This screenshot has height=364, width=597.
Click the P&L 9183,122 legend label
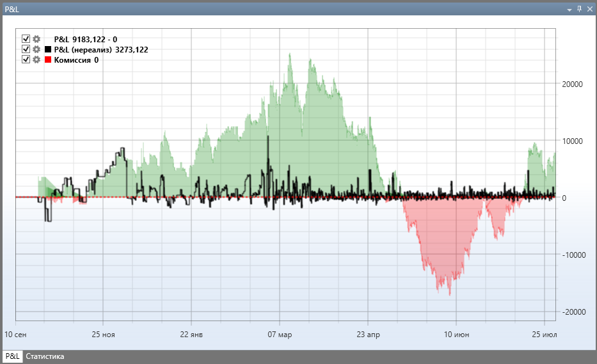[x=85, y=39]
